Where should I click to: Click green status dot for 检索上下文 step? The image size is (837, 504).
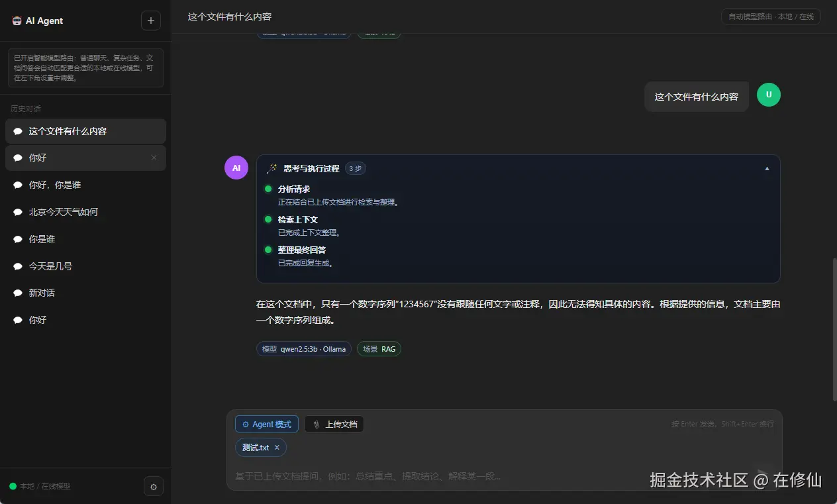pyautogui.click(x=268, y=219)
